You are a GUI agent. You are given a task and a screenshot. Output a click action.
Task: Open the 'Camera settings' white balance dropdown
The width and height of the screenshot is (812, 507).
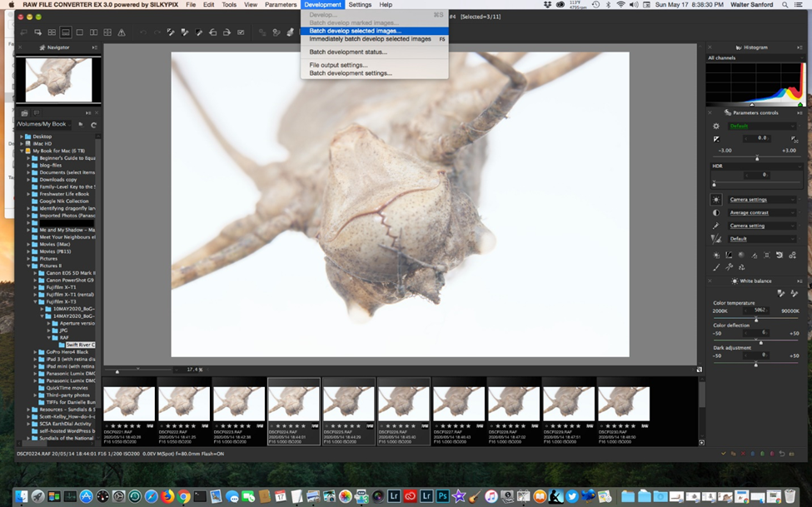point(762,199)
